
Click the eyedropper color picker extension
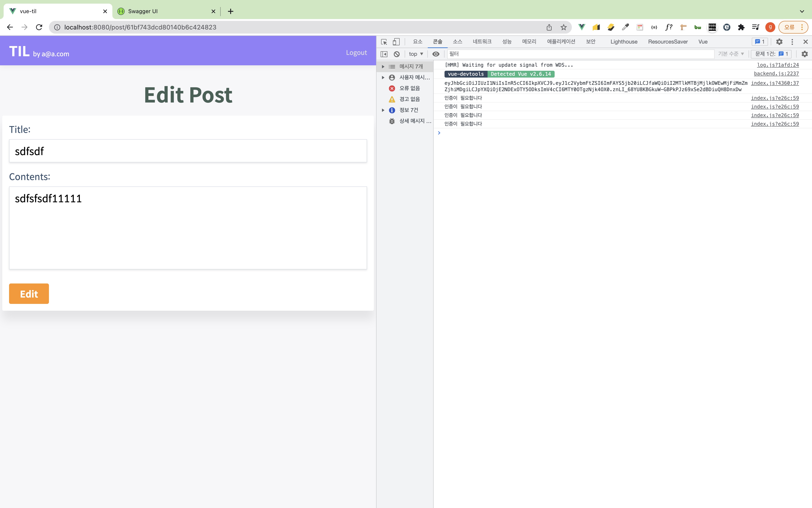click(625, 27)
